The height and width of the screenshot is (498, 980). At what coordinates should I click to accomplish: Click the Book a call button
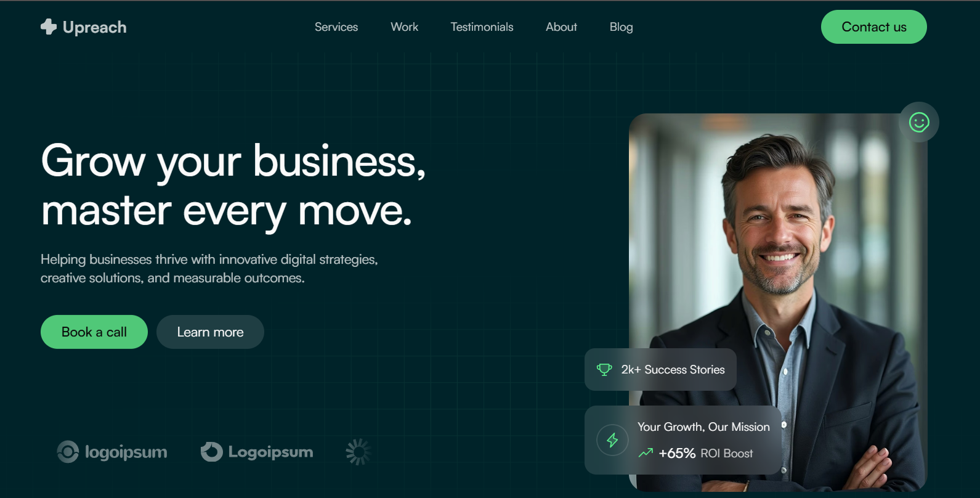tap(94, 332)
